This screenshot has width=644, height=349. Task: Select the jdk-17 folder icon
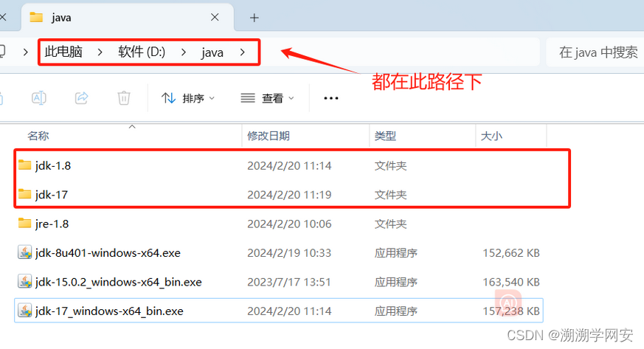pyautogui.click(x=25, y=195)
